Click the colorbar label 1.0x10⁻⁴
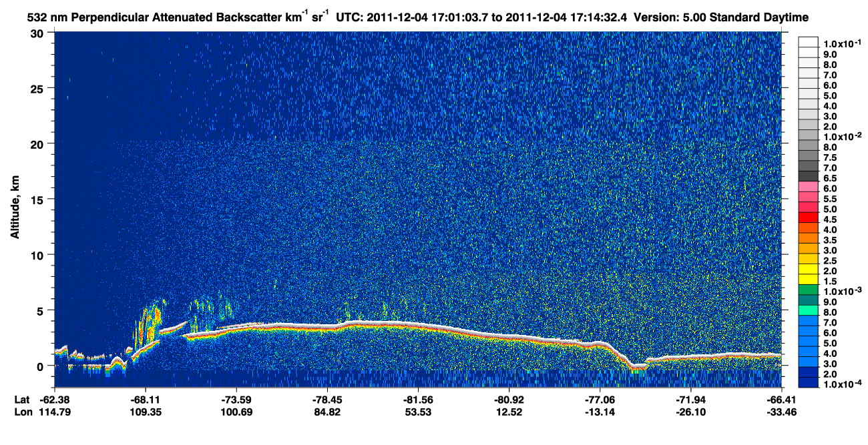Screen dimensions: 868x445 point(841,382)
